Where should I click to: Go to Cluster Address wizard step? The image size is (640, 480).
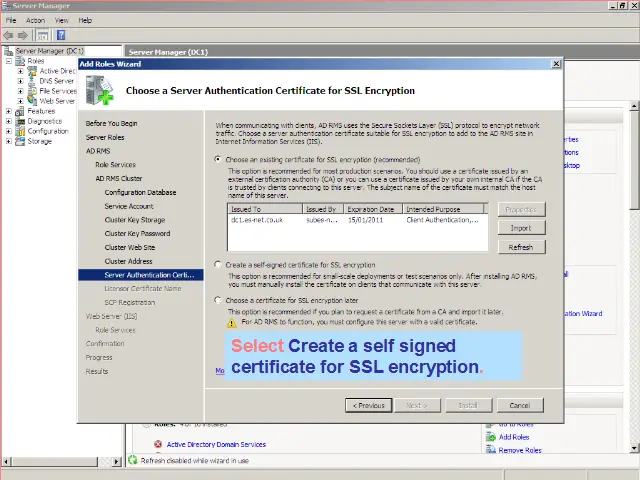click(128, 261)
